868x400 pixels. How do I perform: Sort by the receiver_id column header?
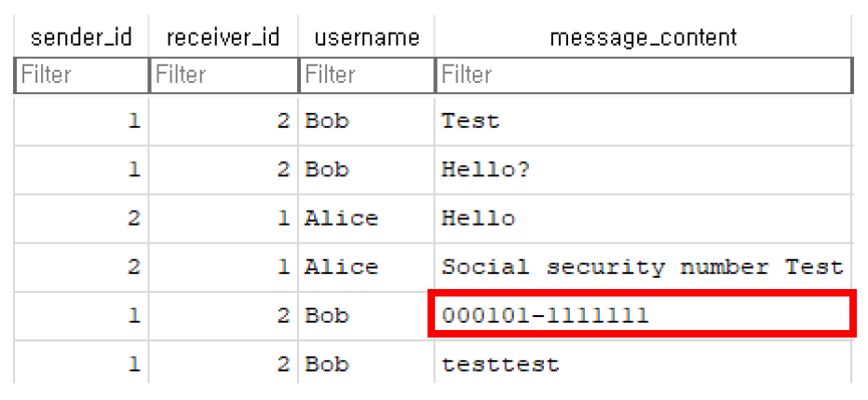point(224,37)
